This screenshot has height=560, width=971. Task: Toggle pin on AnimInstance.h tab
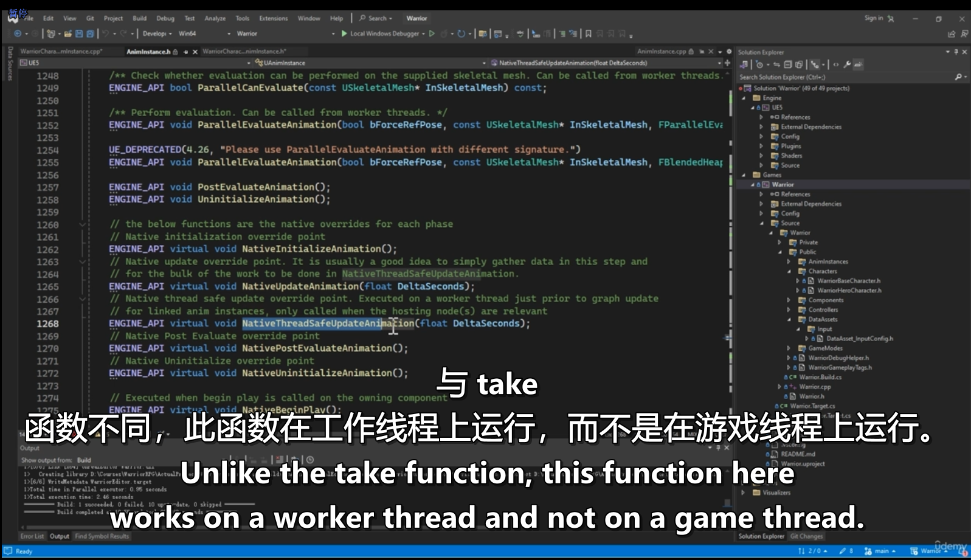pos(186,52)
